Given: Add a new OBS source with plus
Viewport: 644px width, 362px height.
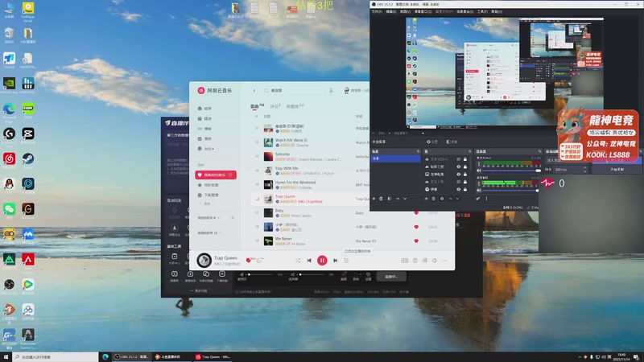Looking at the screenshot, I should click(427, 199).
